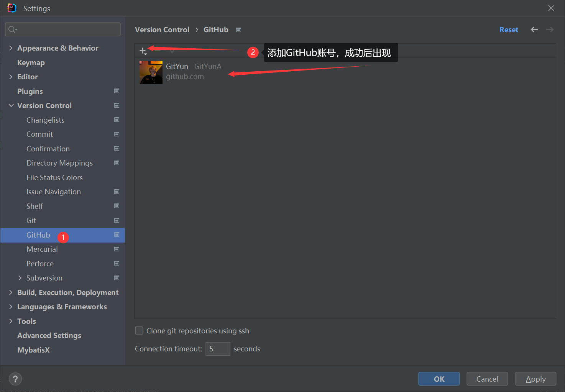Click the project icon on Git row
565x392 pixels.
coord(117,220)
